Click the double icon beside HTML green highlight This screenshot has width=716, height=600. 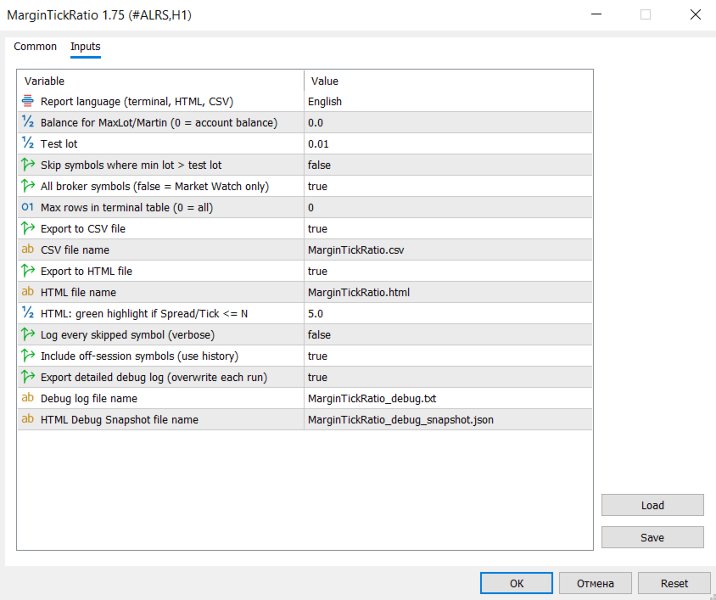(x=28, y=313)
